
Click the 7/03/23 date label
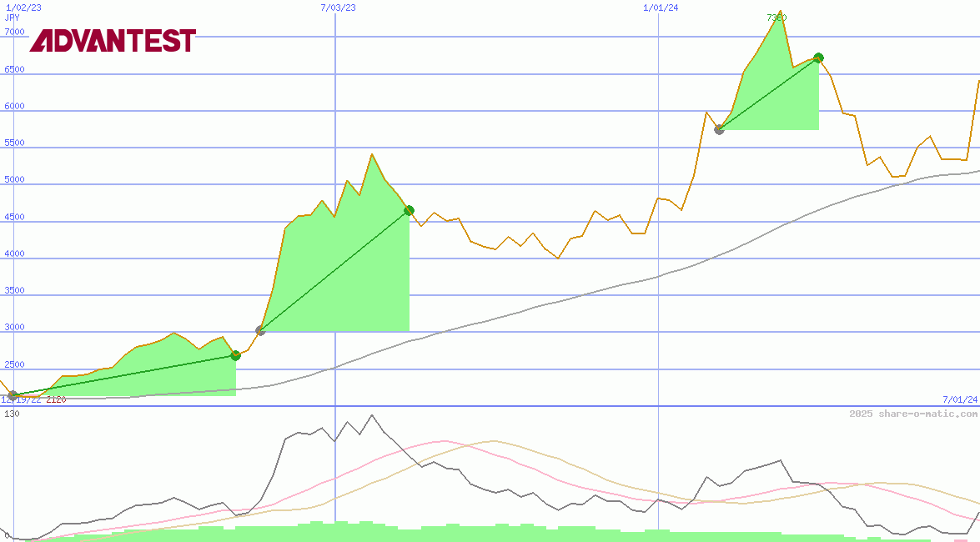pos(338,8)
